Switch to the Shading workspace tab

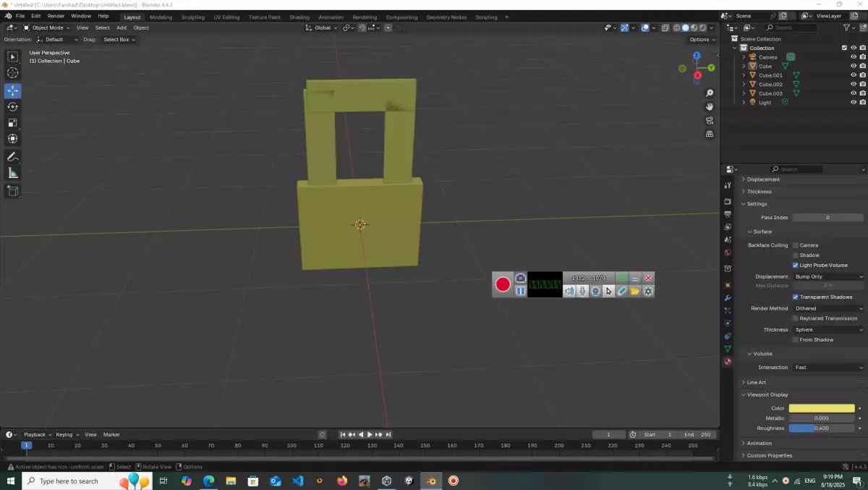tap(299, 17)
